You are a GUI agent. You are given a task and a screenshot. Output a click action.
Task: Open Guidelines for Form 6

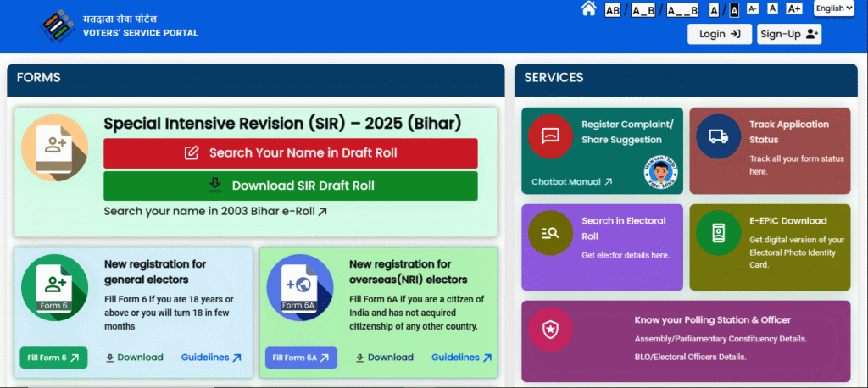(211, 358)
